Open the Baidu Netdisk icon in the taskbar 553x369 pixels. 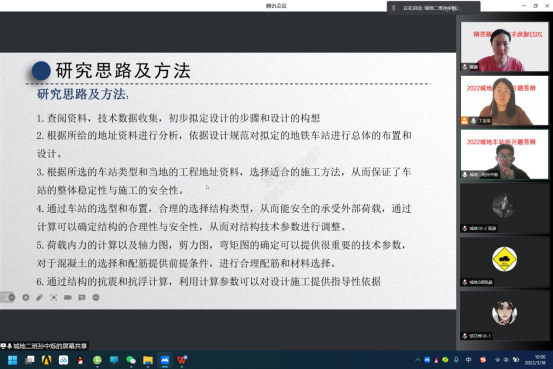click(63, 360)
